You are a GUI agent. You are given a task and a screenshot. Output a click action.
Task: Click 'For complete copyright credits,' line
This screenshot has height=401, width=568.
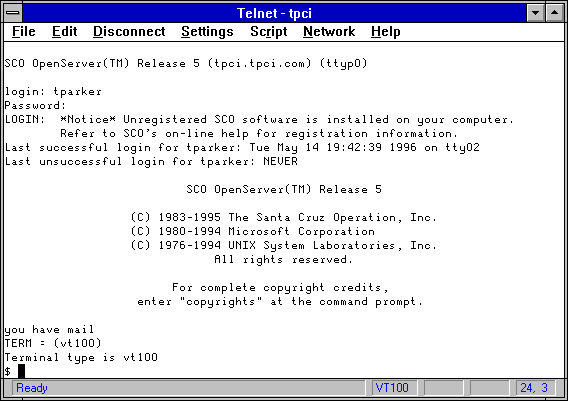280,288
